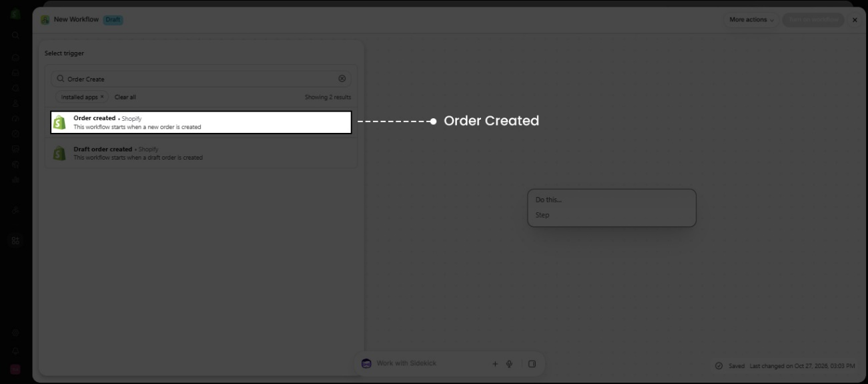Remove the Installed apps filter chip
Viewport: 868px width, 384px height.
click(102, 97)
